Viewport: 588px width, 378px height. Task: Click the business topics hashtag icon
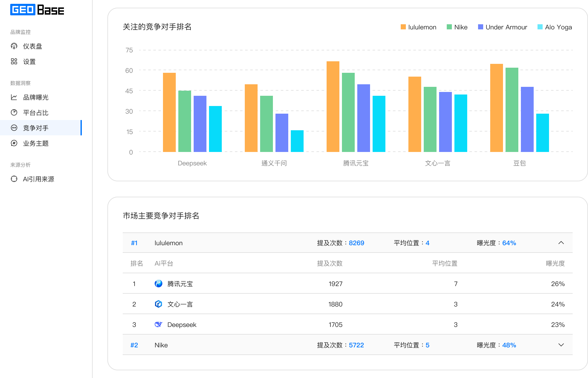tap(14, 143)
